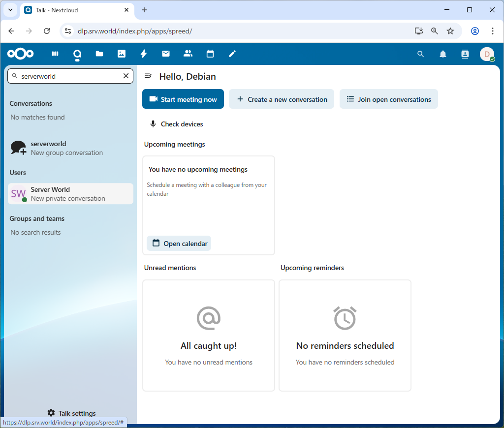Select the Talk - Nextcloud browser tab
This screenshot has width=504, height=428.
tap(74, 10)
